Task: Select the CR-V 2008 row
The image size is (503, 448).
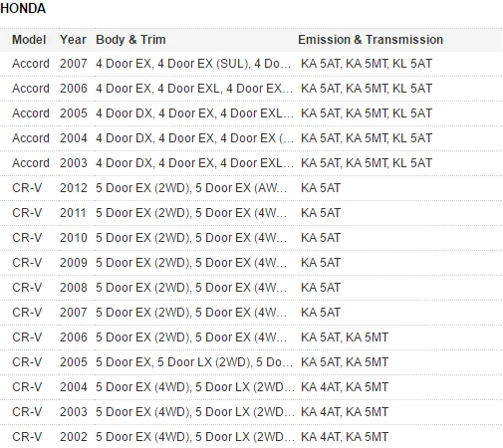Action: coord(251,288)
